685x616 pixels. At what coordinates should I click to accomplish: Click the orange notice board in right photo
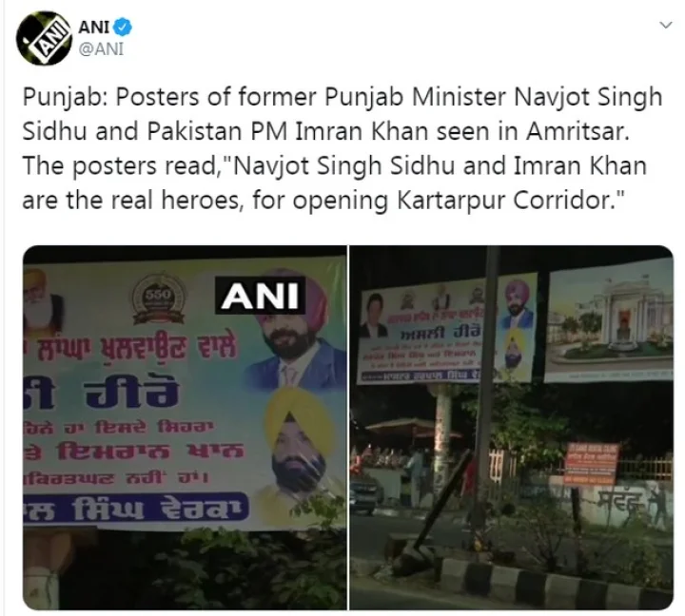[x=592, y=464]
